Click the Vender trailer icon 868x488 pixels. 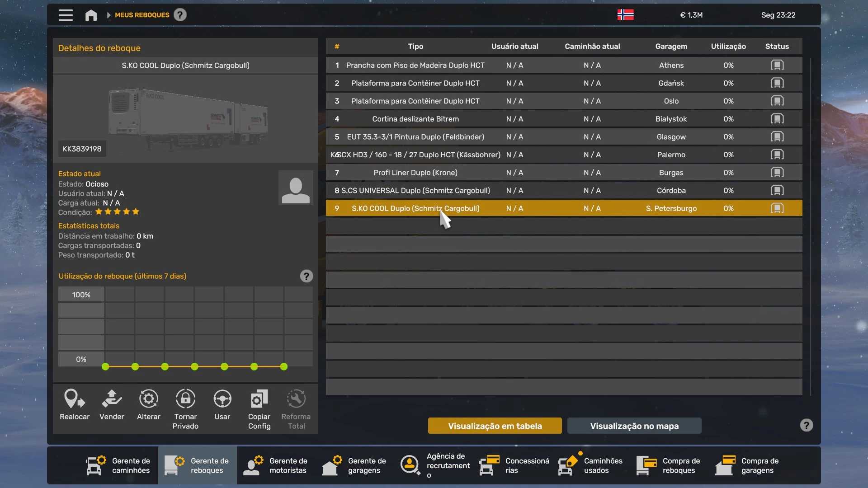click(x=112, y=399)
